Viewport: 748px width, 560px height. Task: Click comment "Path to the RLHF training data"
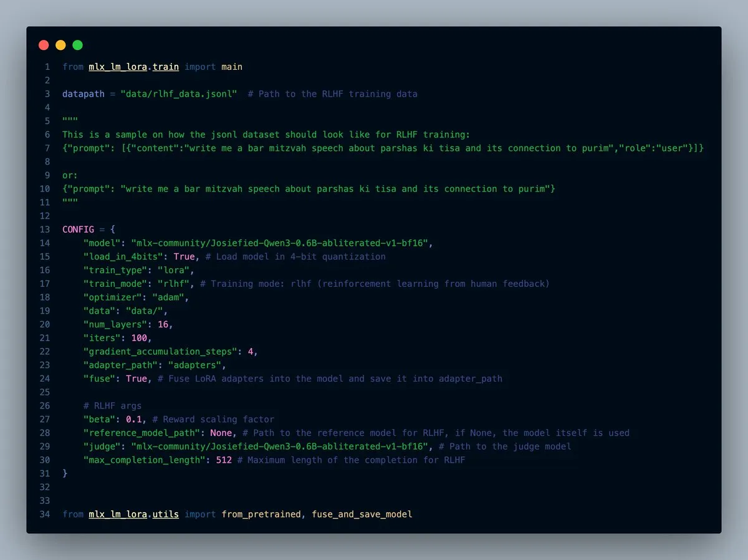coord(332,94)
